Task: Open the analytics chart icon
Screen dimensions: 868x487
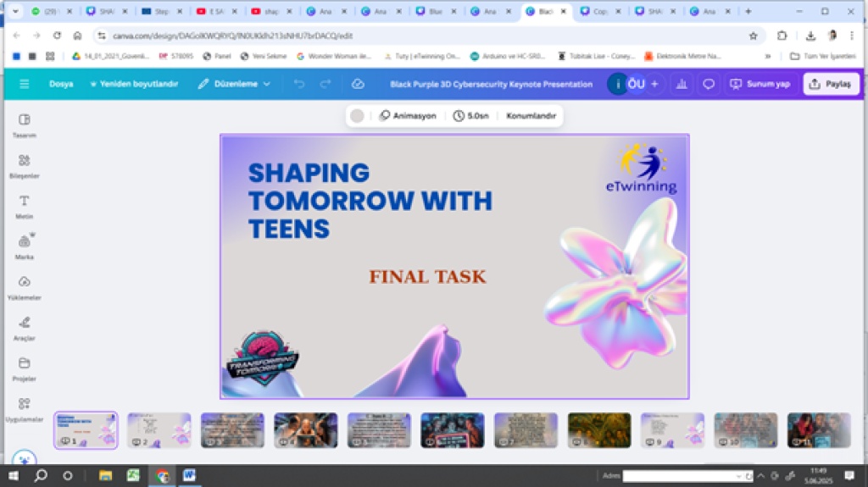Action: (680, 84)
